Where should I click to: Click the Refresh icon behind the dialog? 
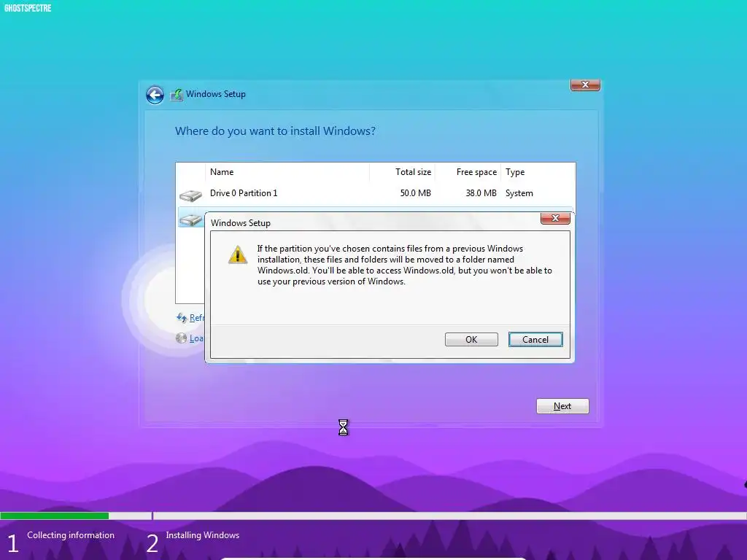[182, 318]
